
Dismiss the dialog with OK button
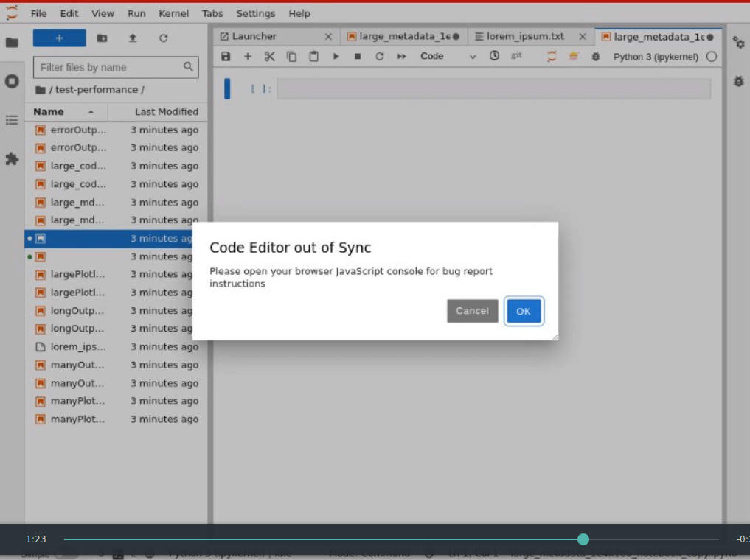pos(524,311)
